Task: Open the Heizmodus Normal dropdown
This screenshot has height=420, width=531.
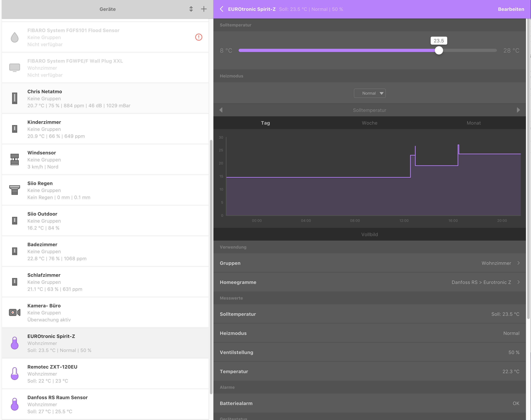Action: [370, 93]
